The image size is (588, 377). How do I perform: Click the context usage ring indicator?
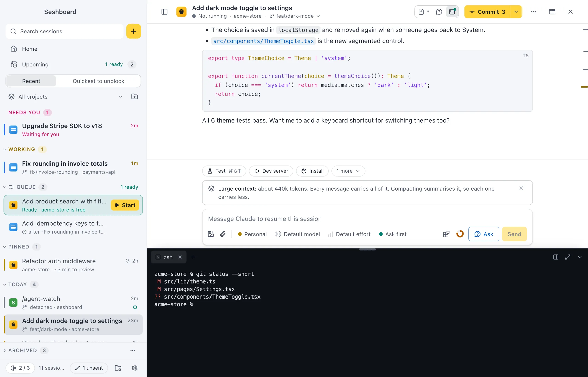coord(460,234)
